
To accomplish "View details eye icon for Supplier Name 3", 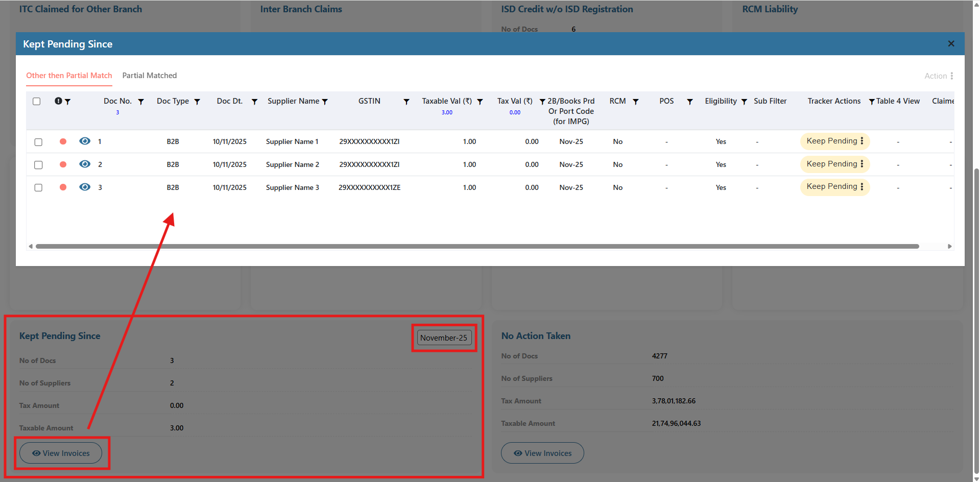I will coord(85,187).
